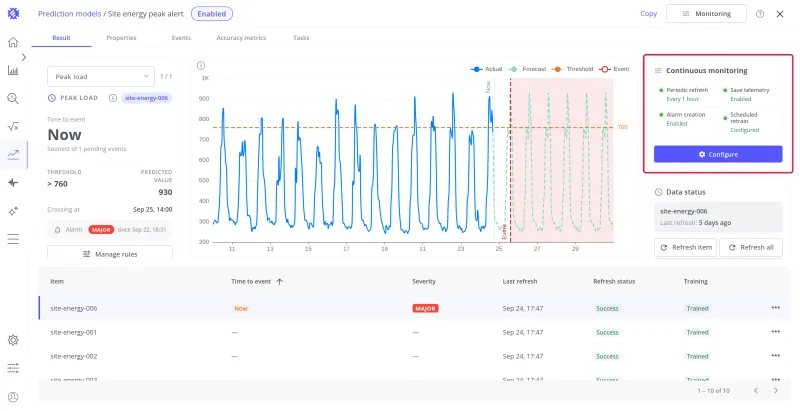Open the hamburger menu sidebar icon

[13, 239]
